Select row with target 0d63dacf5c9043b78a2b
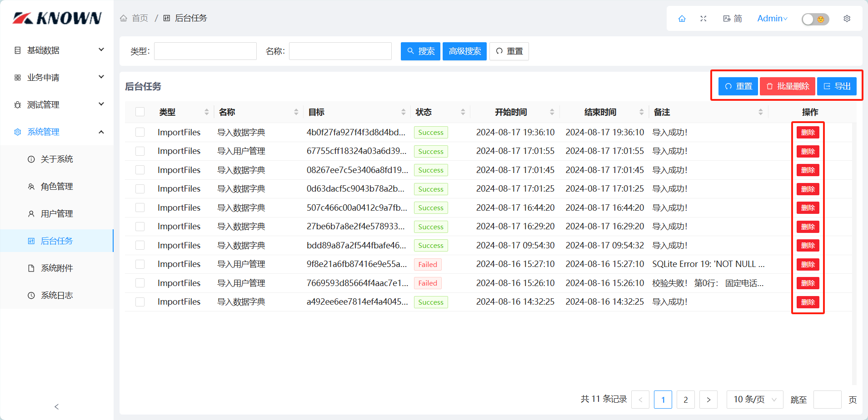The height and width of the screenshot is (420, 868). point(140,189)
